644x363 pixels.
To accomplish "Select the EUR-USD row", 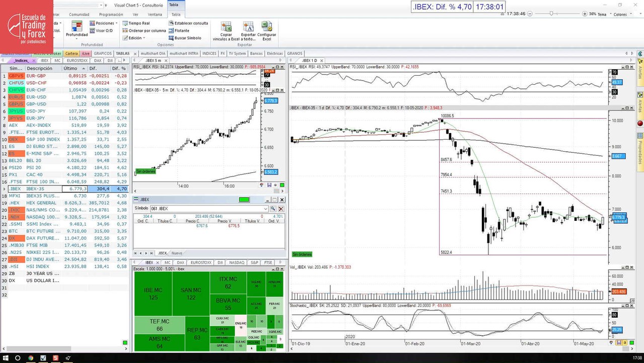I will [x=64, y=97].
